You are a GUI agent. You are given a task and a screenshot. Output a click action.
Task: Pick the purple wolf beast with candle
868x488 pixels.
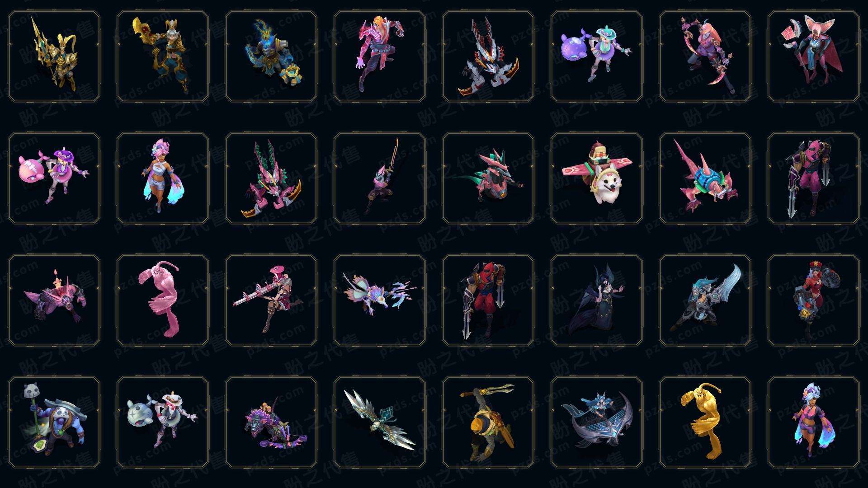(x=54, y=300)
